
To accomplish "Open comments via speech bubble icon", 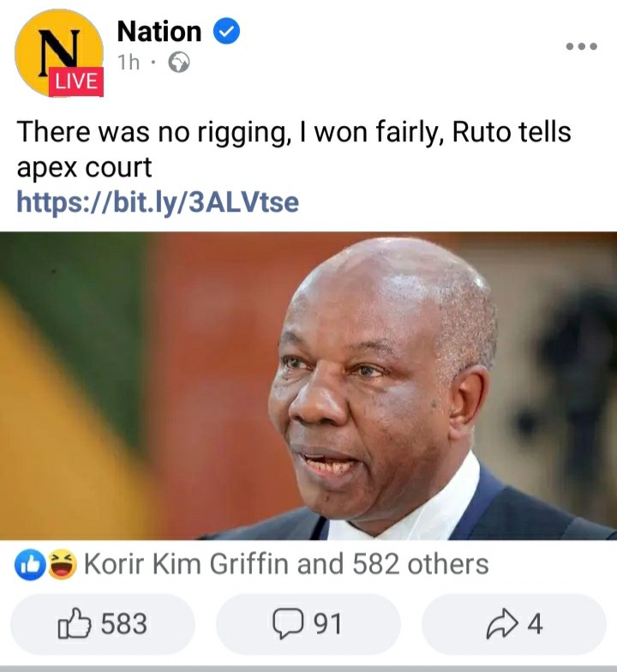I will coord(288,624).
